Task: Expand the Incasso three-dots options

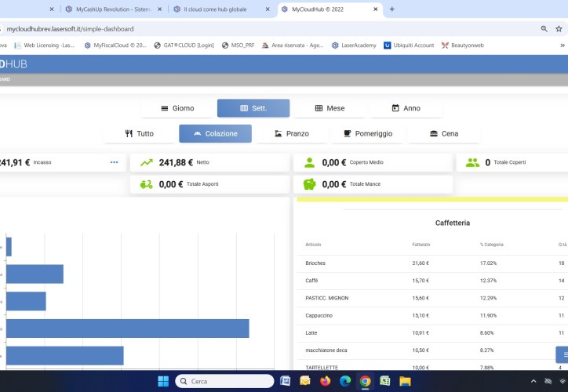Action: pos(114,162)
